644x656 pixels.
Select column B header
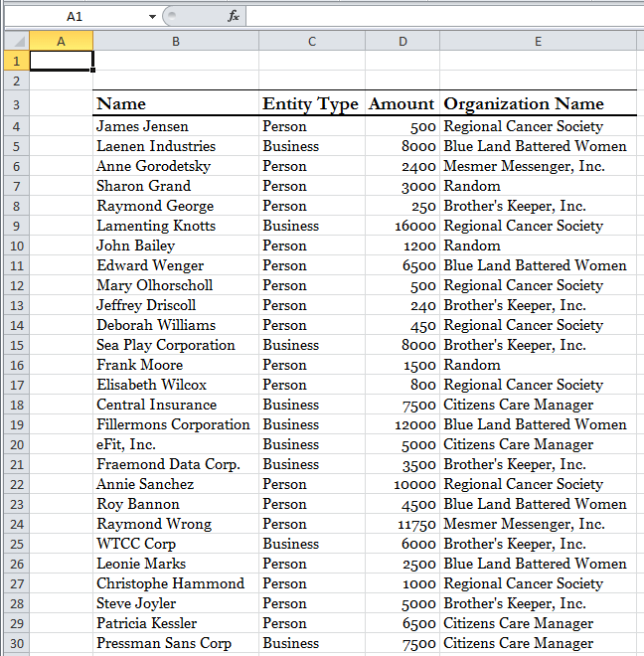(x=176, y=41)
